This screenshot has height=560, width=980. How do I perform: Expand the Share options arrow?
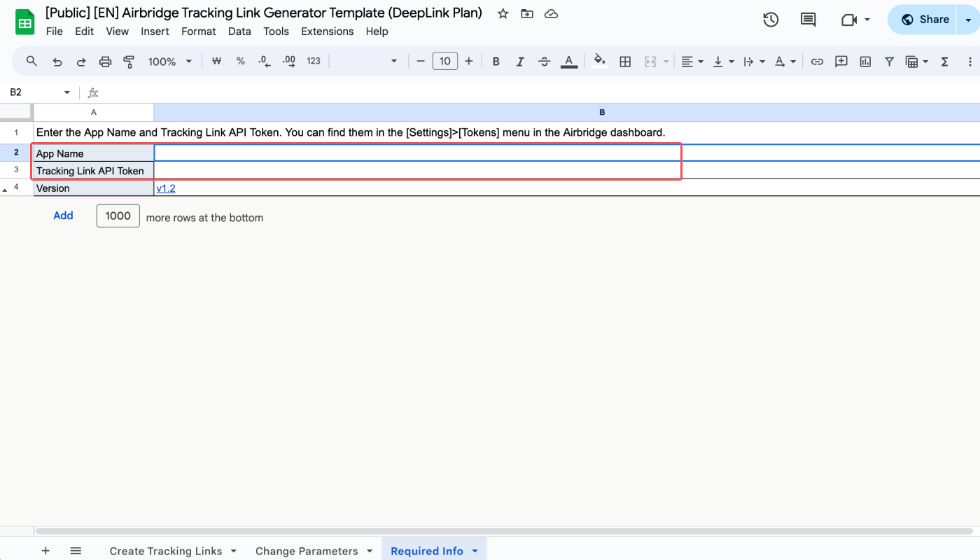click(969, 20)
